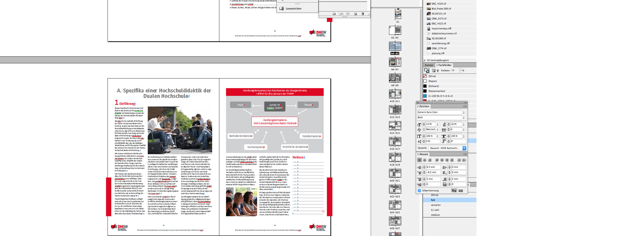The width and height of the screenshot is (644, 236).
Task: Select the A22-A23 spread thumbnail
Action: [x=395, y=189]
